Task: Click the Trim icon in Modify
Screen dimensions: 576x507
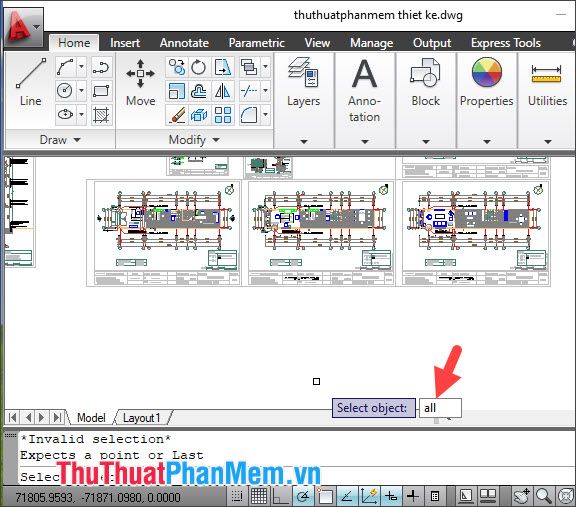Action: point(249,91)
